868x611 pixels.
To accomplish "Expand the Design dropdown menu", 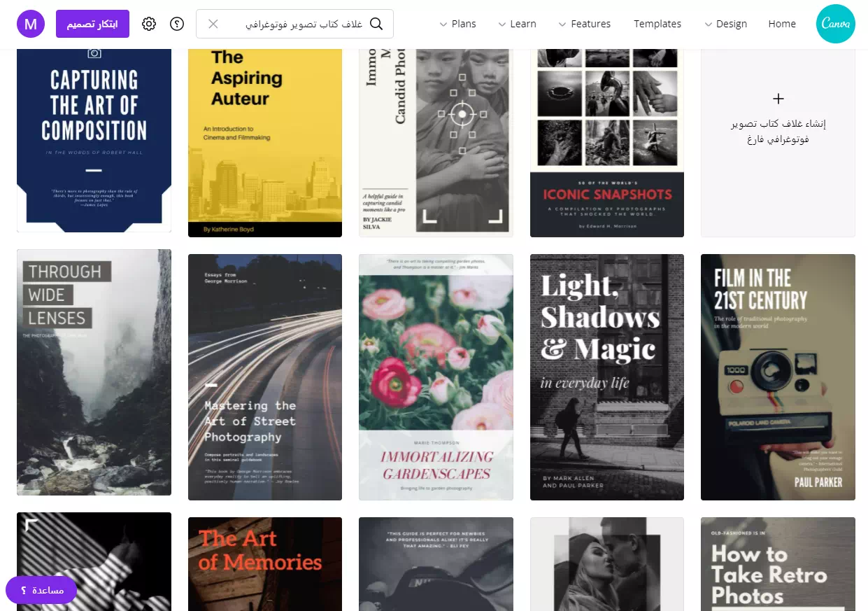I will click(x=725, y=24).
